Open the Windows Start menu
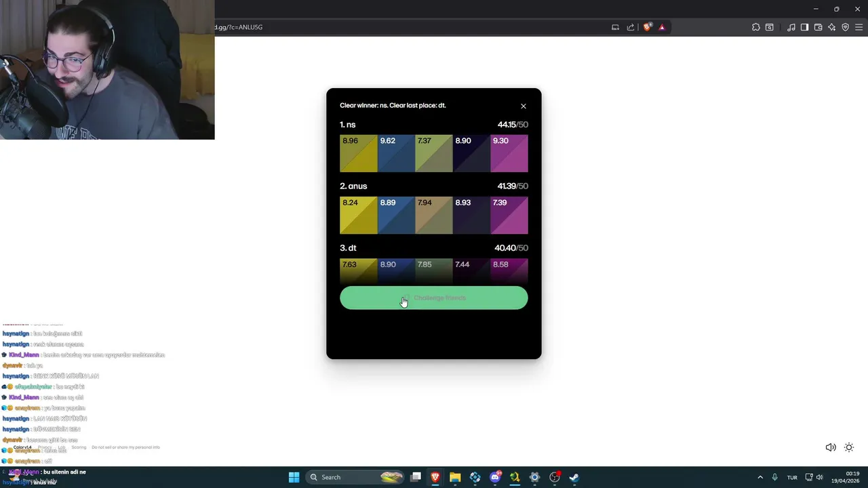 tap(294, 477)
